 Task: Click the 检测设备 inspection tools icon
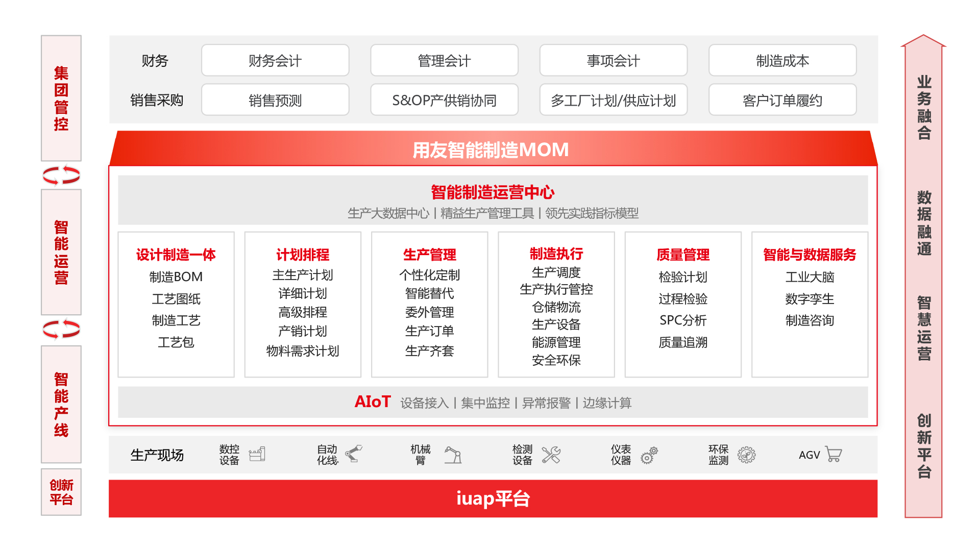pyautogui.click(x=552, y=455)
